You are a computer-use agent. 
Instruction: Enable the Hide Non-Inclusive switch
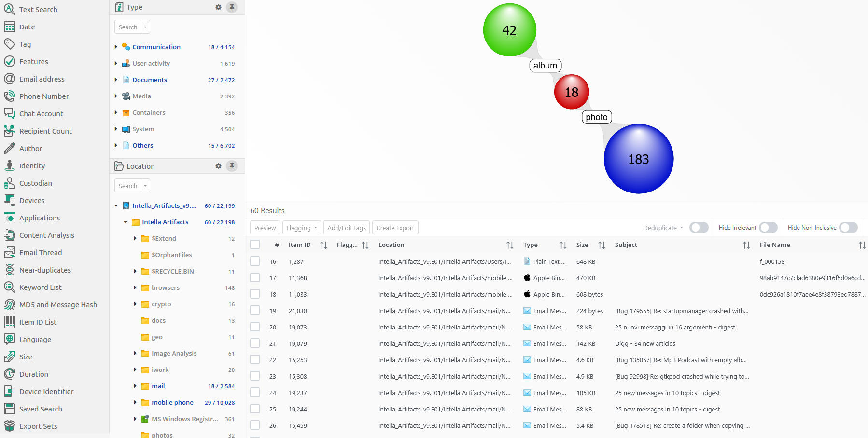pos(848,228)
